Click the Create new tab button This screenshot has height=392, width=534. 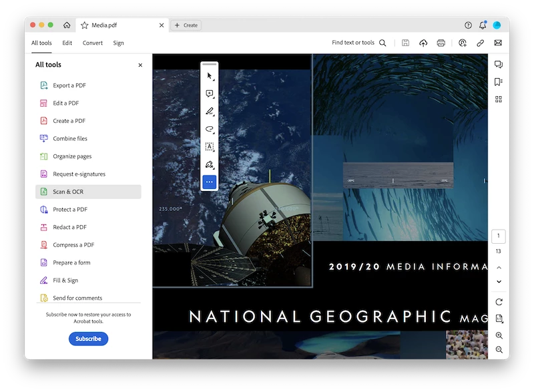coord(186,25)
